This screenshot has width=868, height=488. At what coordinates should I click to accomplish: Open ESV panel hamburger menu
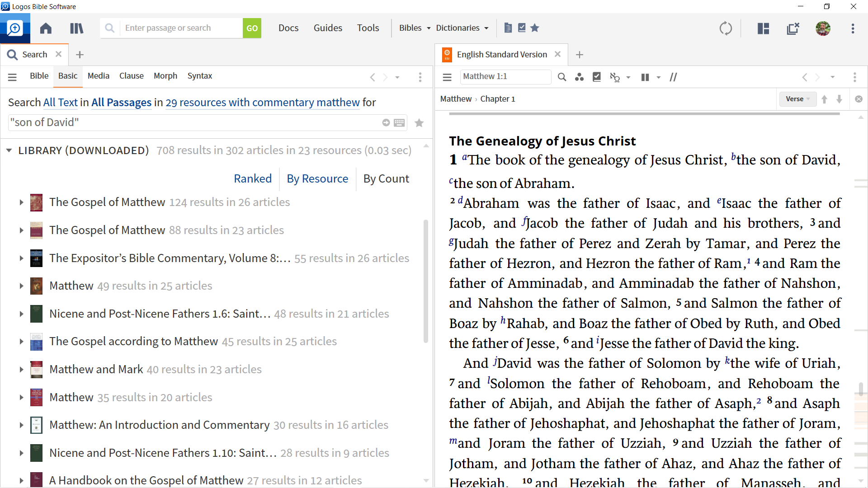[447, 77]
